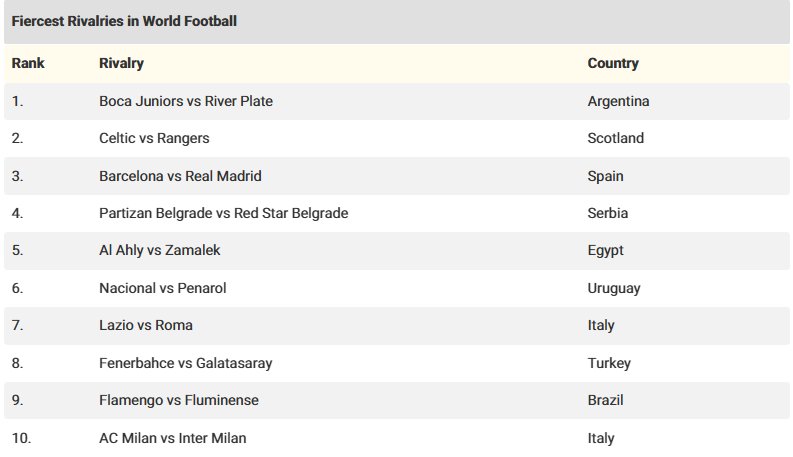Select the Boca Juniors vs River Plate cell
The height and width of the screenshot is (457, 793).
pyautogui.click(x=186, y=101)
